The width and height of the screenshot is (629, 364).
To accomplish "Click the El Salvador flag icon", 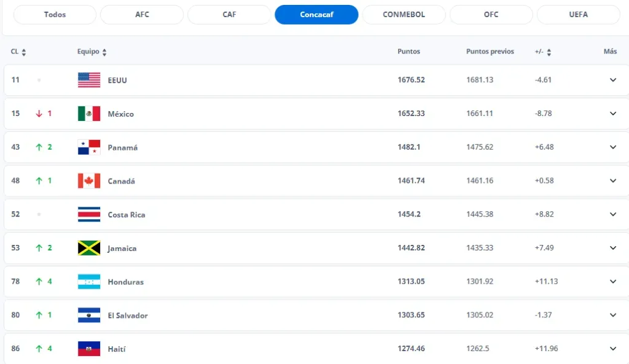I will coord(89,316).
